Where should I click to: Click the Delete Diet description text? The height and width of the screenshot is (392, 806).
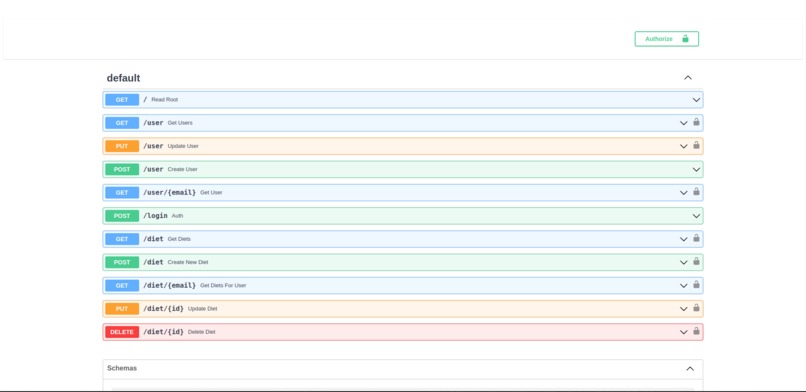click(x=202, y=332)
